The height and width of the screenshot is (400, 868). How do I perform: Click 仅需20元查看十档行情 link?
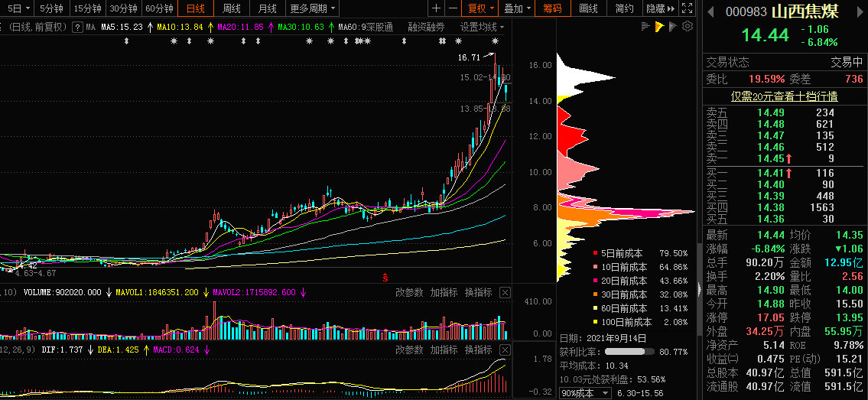(784, 96)
